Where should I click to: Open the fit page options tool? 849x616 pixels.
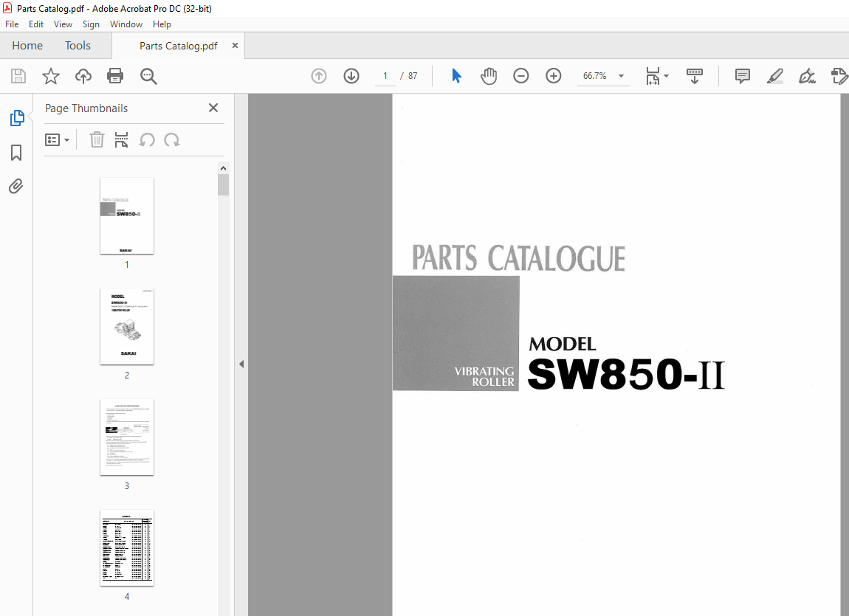(653, 76)
